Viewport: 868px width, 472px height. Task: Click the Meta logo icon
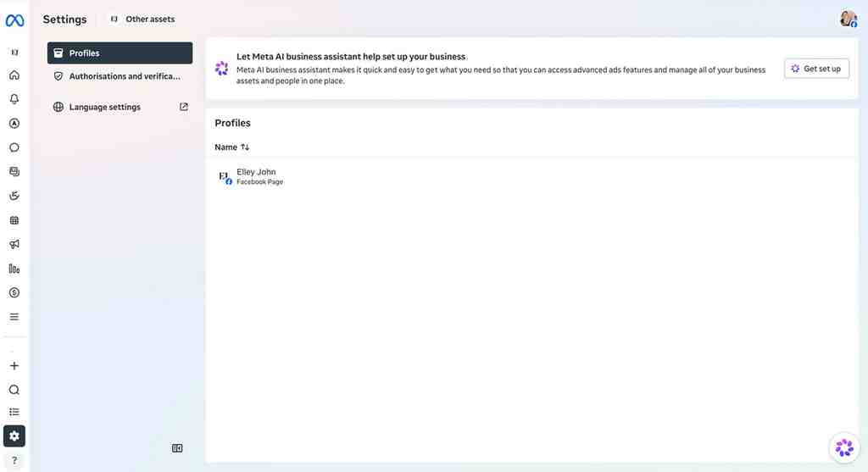pos(15,20)
